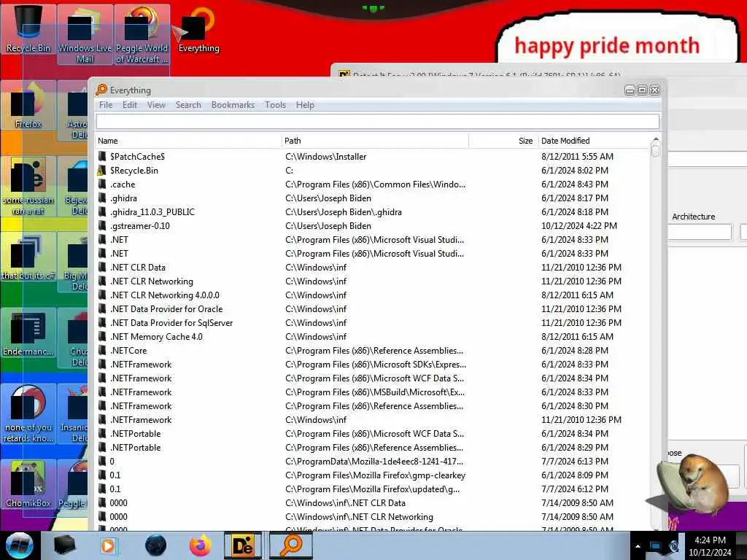Open the Help menu in Everything

[x=305, y=105]
